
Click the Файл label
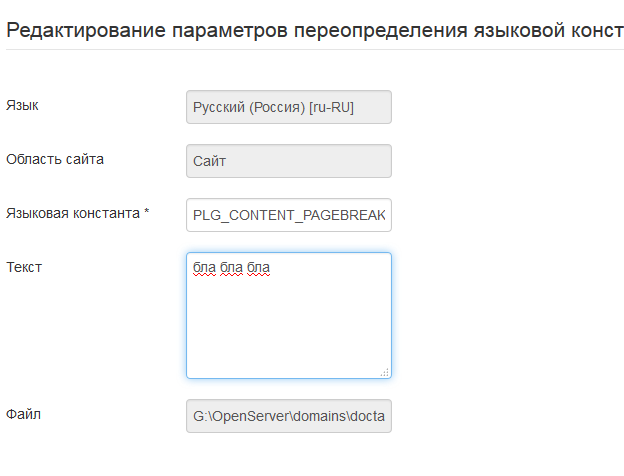click(24, 412)
